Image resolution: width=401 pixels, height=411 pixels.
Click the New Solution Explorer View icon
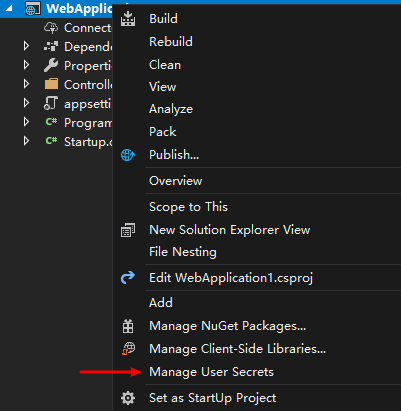(x=128, y=230)
